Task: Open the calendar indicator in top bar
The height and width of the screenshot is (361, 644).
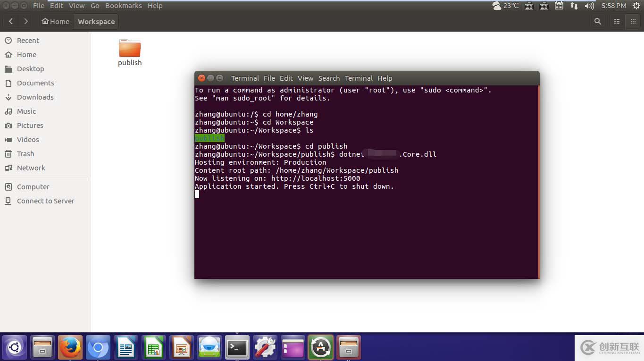Action: [559, 6]
